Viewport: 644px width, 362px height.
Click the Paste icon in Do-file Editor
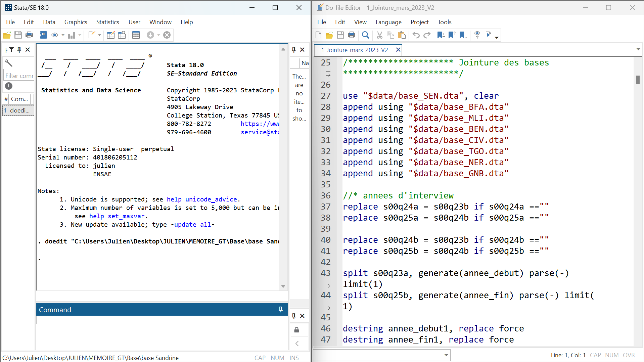coord(402,35)
